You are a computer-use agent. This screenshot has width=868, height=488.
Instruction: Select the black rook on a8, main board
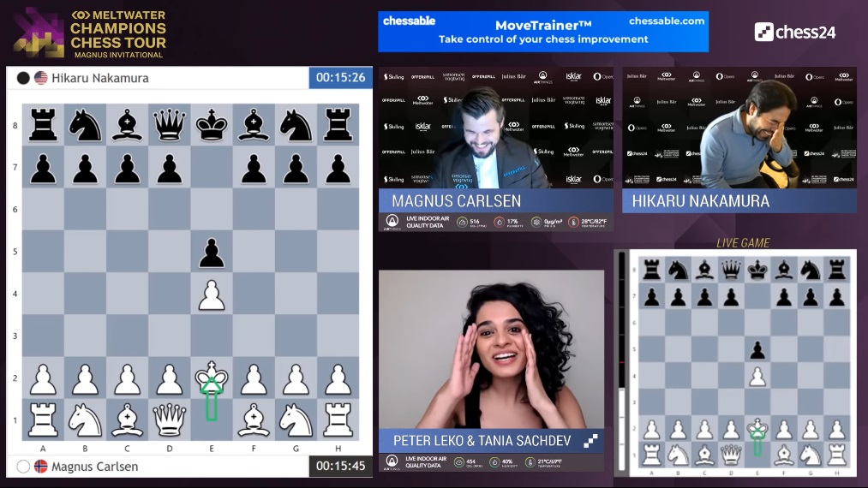pyautogui.click(x=43, y=126)
